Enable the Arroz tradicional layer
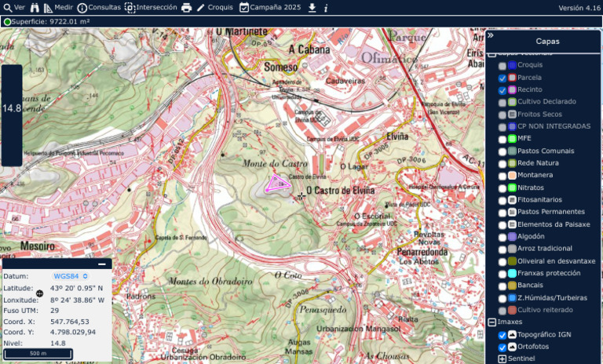 502,249
